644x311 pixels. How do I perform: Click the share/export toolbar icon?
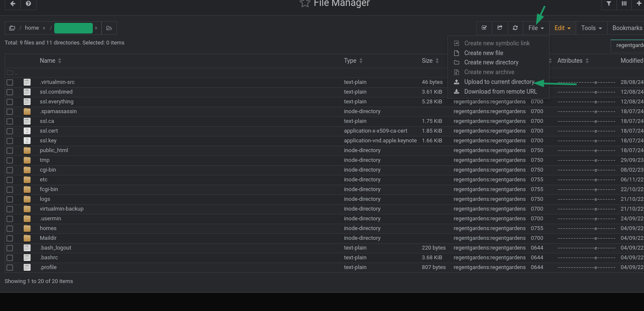click(x=500, y=28)
